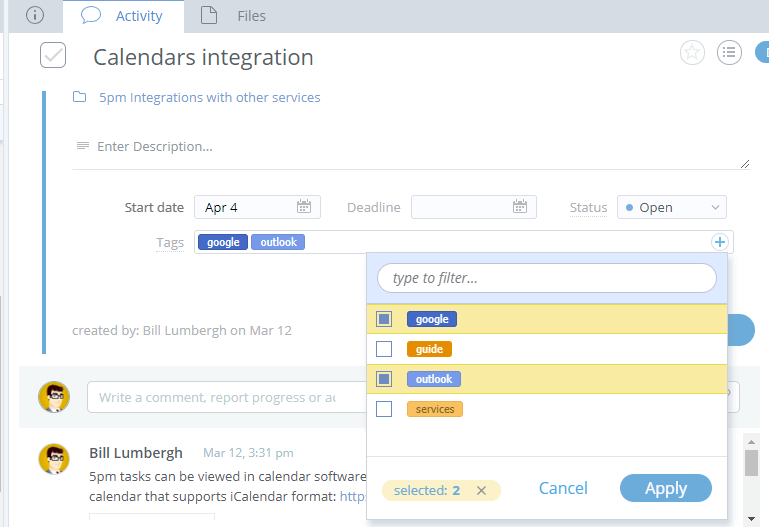Viewport: 769px width, 527px height.
Task: Cancel the tag selection
Action: (x=563, y=488)
